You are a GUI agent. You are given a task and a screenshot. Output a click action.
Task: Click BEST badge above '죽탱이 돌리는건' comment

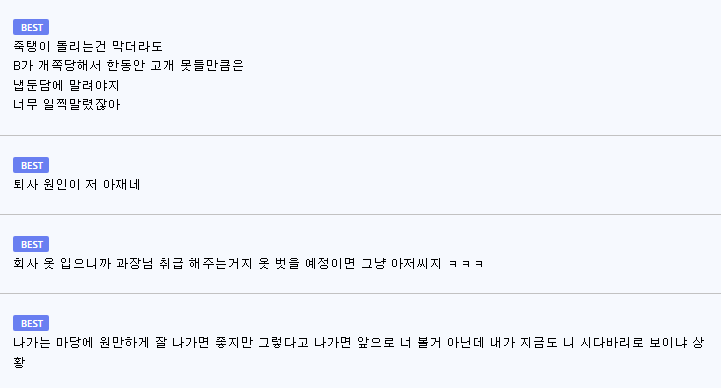31,27
